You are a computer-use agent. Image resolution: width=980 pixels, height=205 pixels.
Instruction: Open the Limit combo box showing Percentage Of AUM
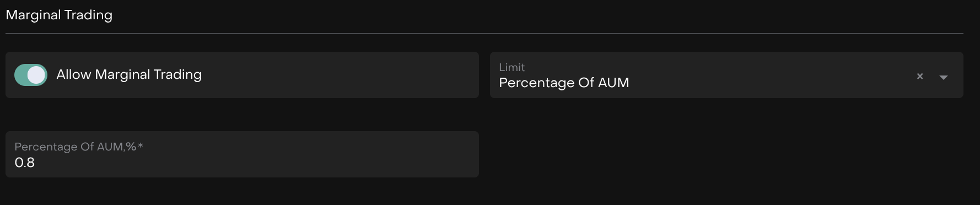point(726,75)
